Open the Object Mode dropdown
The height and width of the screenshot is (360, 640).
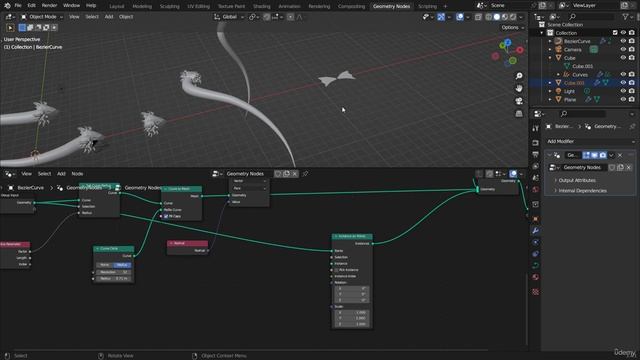pos(42,17)
